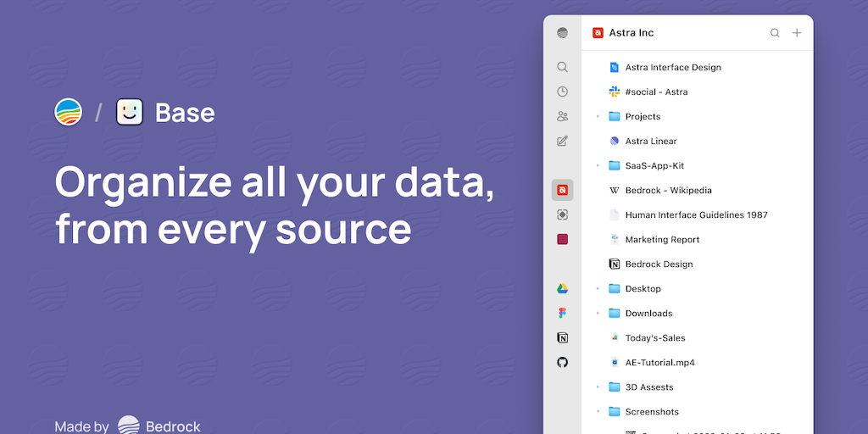Select the SaaS-App-Kit folder row
The height and width of the screenshot is (434, 868).
click(x=698, y=165)
